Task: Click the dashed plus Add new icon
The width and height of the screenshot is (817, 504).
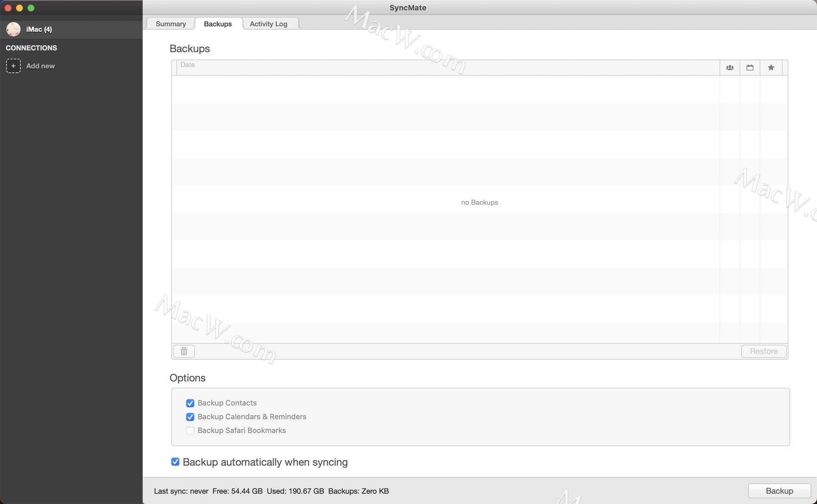Action: click(x=13, y=66)
